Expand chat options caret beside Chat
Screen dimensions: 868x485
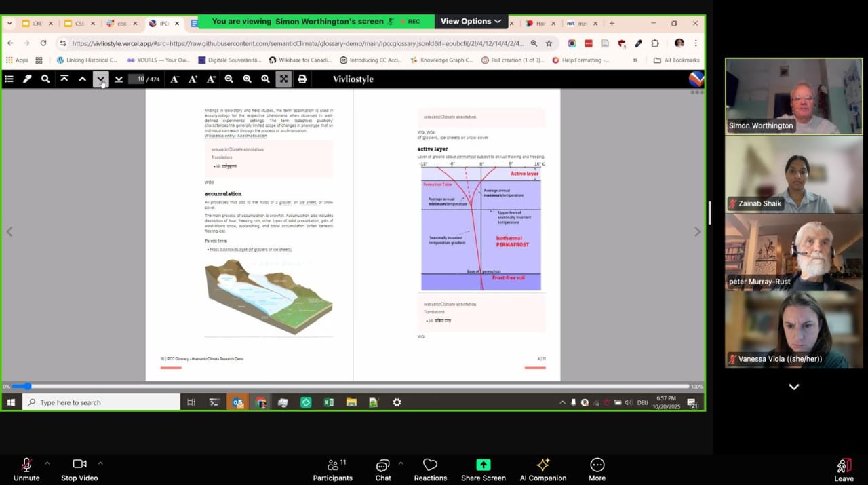click(x=400, y=463)
